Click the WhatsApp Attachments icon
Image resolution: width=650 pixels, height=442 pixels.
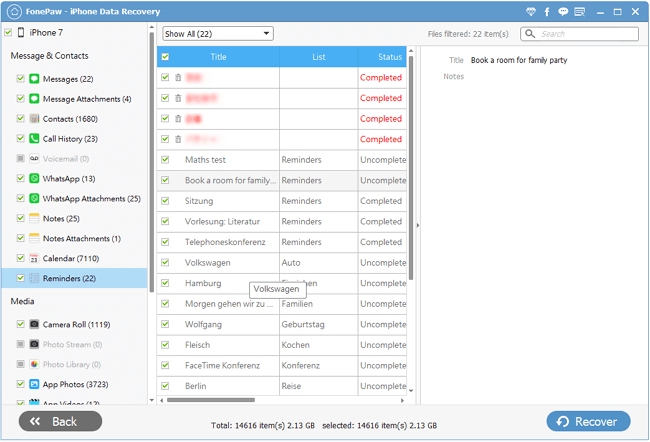click(34, 198)
